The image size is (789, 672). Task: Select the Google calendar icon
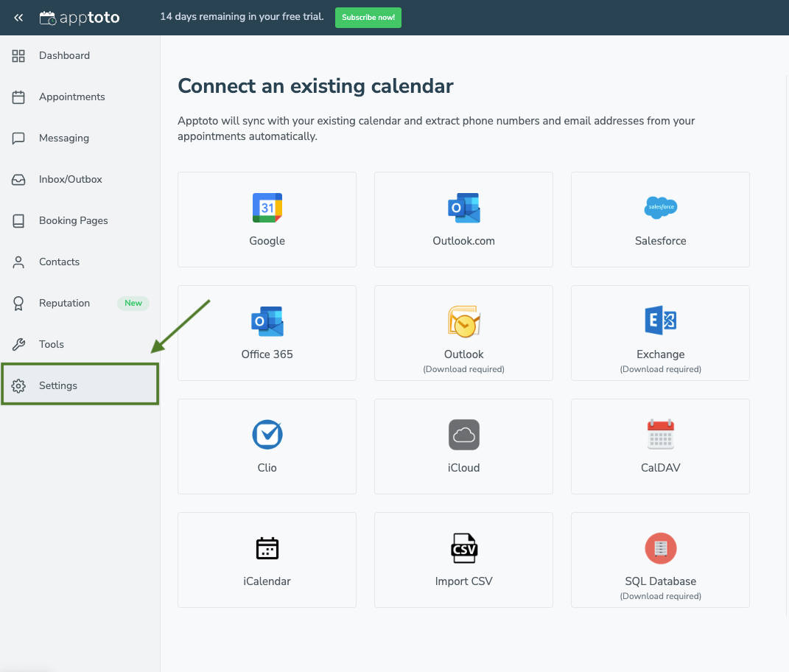(267, 208)
